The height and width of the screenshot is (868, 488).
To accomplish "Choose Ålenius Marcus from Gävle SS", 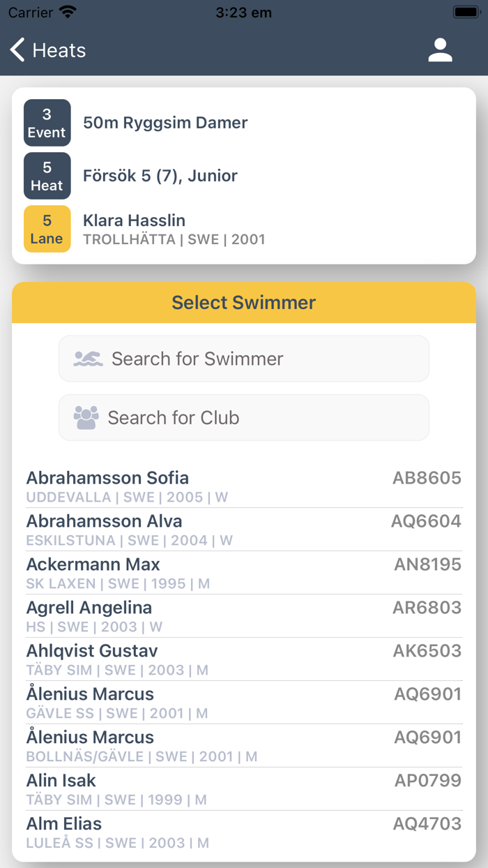I will 244,703.
